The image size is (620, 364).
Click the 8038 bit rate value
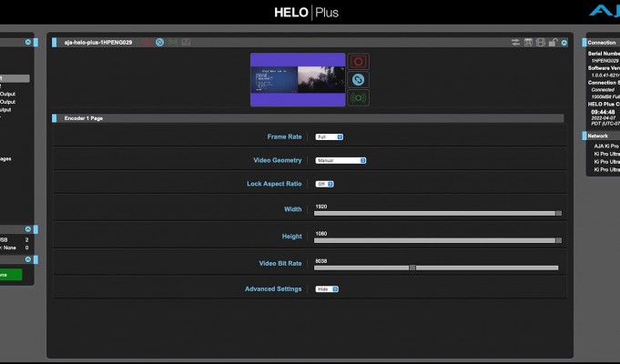321,261
